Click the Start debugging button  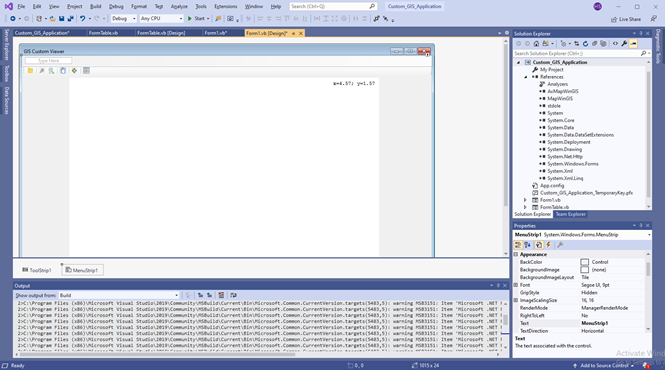tap(196, 19)
